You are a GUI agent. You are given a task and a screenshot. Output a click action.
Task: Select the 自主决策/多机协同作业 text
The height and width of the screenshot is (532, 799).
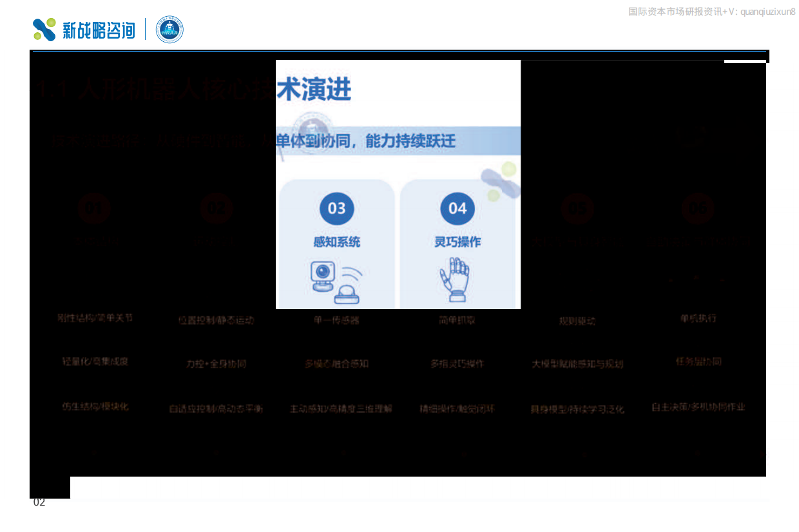[698, 407]
